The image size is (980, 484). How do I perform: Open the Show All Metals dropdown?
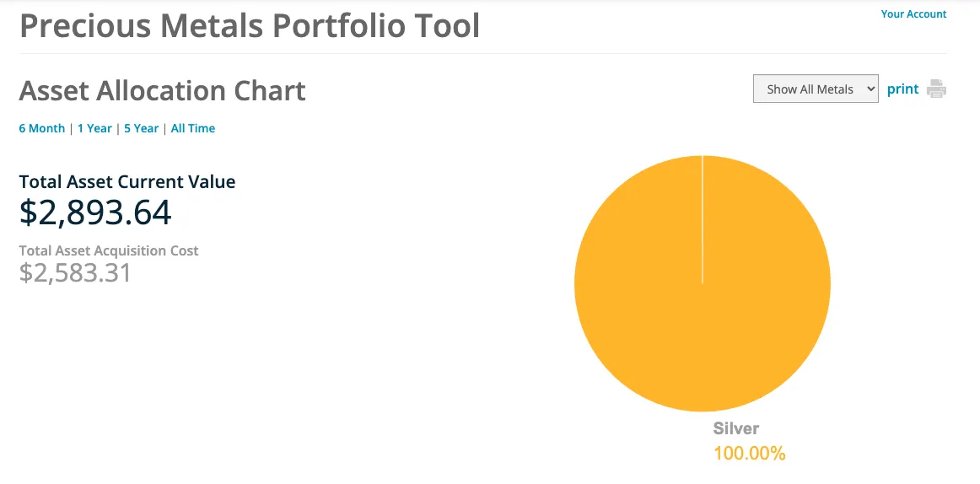pyautogui.click(x=816, y=89)
